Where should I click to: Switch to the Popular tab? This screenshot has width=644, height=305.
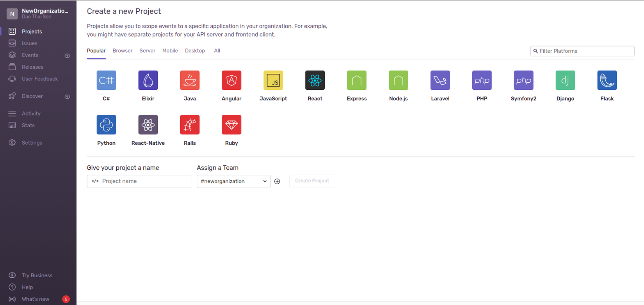coord(96,51)
